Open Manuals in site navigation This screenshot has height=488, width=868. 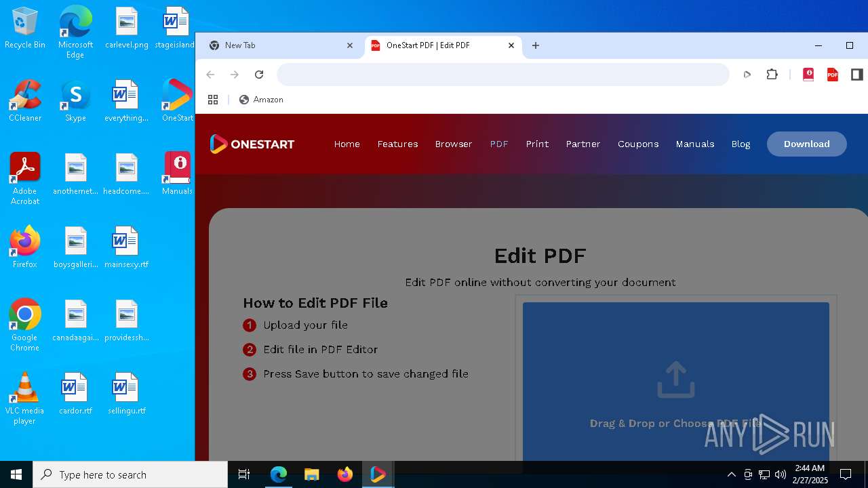click(x=695, y=144)
